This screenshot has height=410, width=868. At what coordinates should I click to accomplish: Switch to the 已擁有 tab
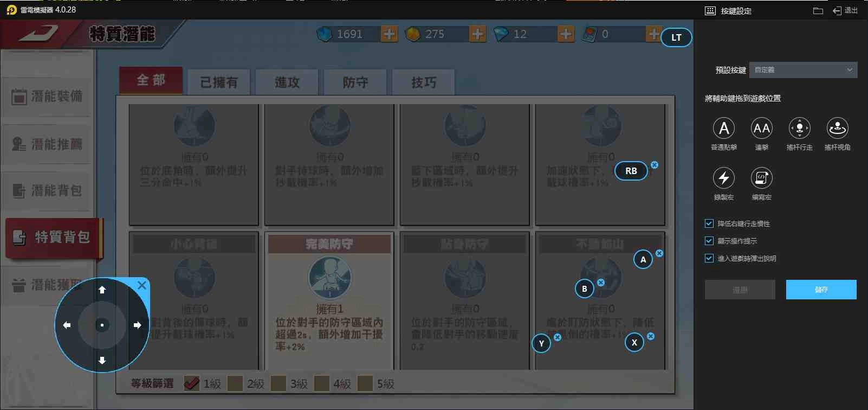pos(219,82)
